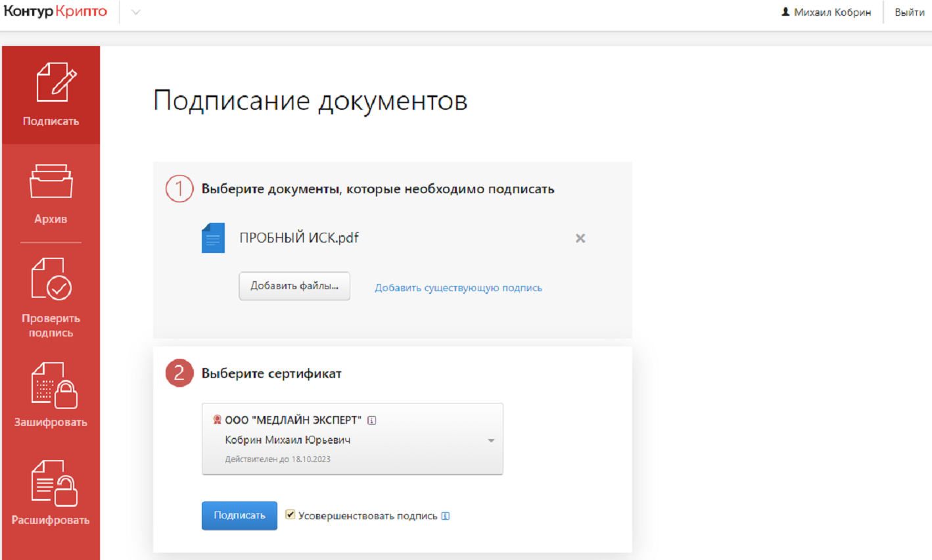The width and height of the screenshot is (932, 560).
Task: Open the Расшифровать tool
Action: [51, 493]
